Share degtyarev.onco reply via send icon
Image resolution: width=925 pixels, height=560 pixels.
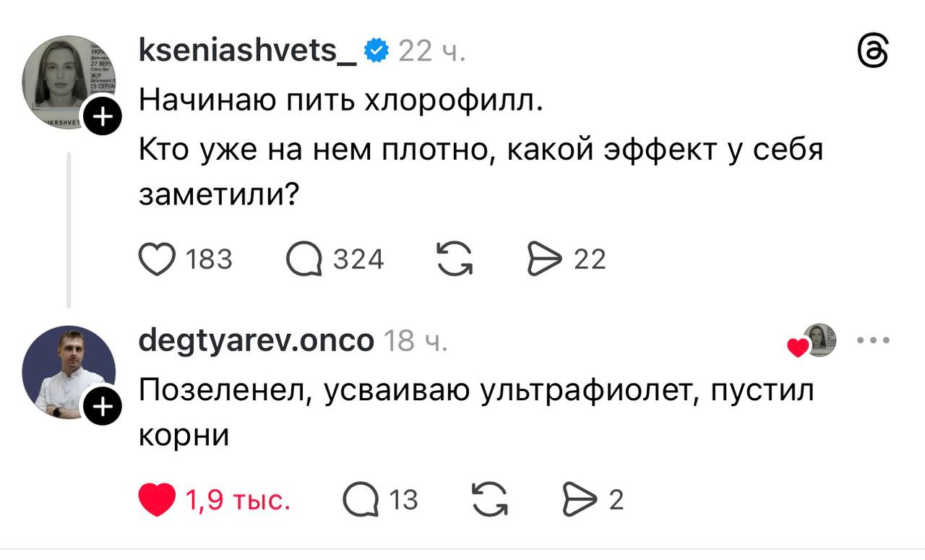tap(580, 500)
